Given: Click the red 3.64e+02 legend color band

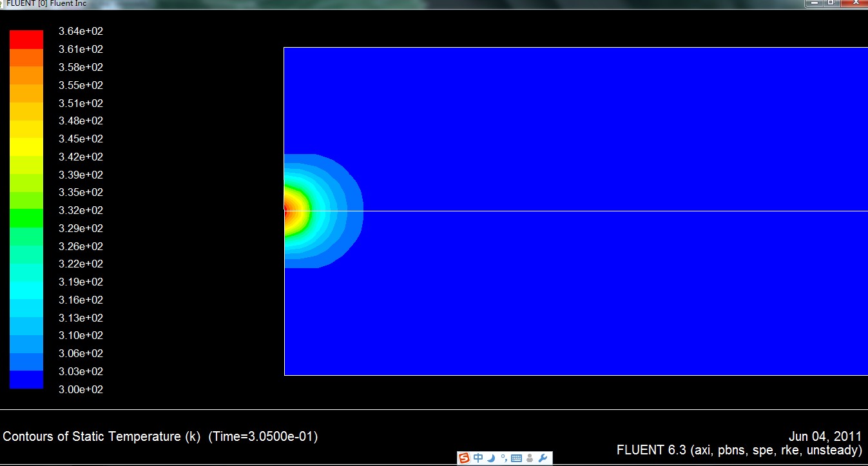Looking at the screenshot, I should click(x=26, y=40).
